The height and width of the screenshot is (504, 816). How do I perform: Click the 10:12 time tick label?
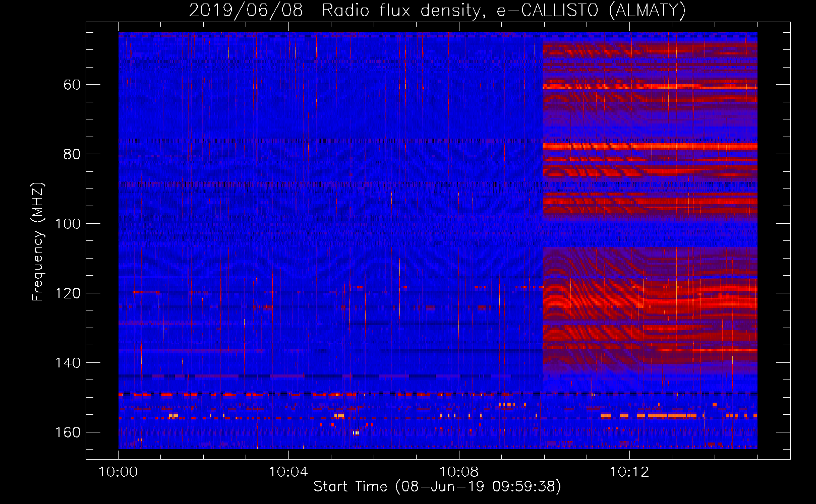(629, 472)
